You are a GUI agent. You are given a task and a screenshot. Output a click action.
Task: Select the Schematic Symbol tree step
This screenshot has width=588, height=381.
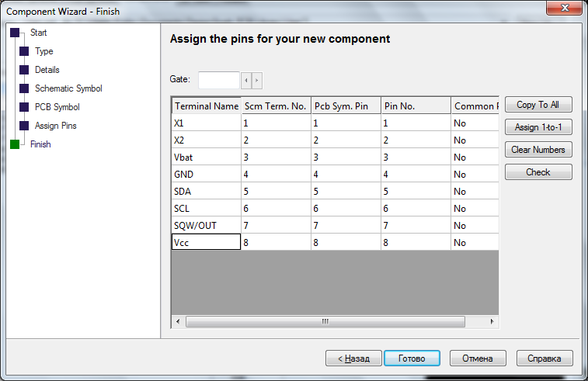[68, 88]
